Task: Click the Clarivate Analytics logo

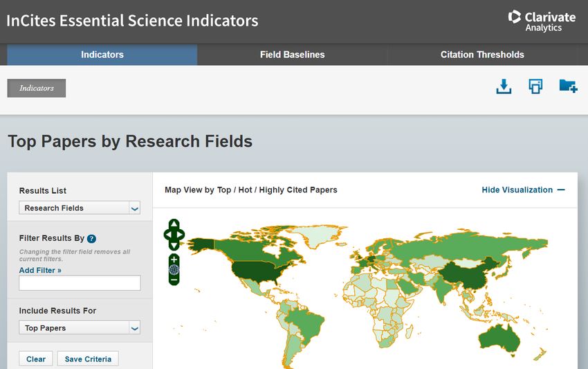Action: [542, 21]
